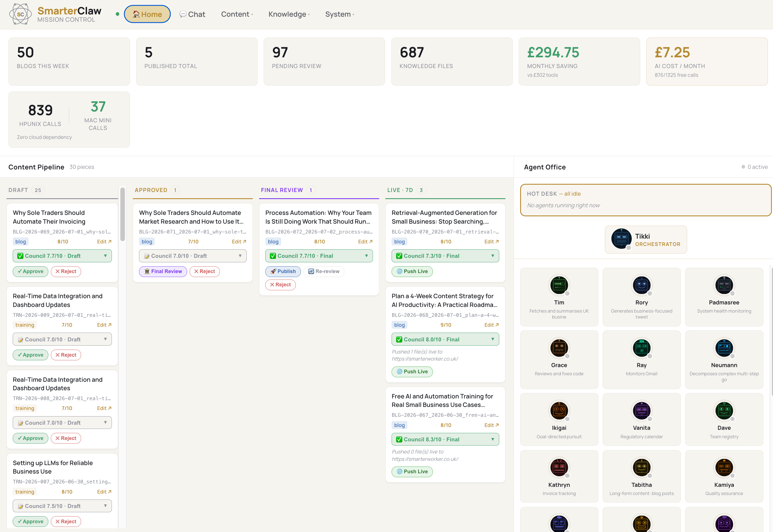Select Kathryn agent robot avatar
The width and height of the screenshot is (773, 532).
click(x=559, y=467)
